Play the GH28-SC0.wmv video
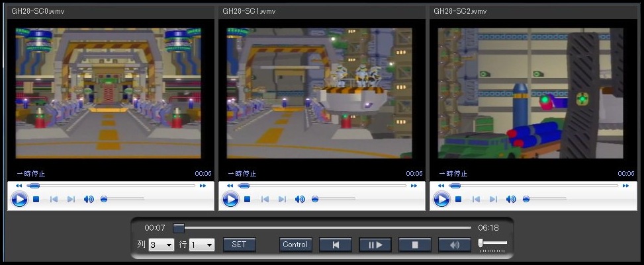Screen dimensions: 644x265 [19, 200]
